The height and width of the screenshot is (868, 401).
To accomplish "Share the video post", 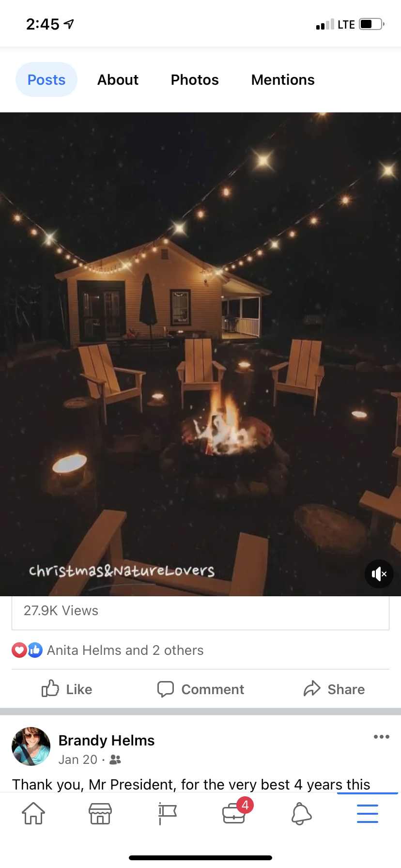I will [334, 689].
